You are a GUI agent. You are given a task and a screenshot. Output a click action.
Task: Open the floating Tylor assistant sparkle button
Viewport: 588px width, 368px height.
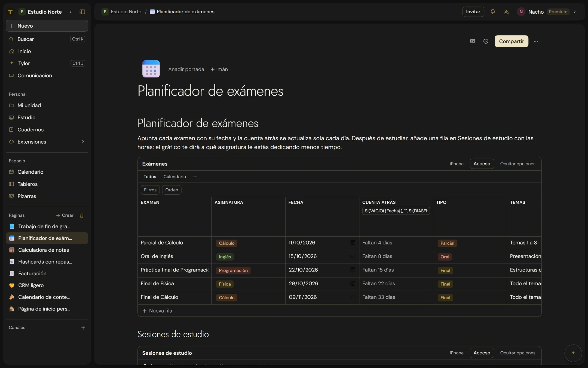tap(573, 353)
